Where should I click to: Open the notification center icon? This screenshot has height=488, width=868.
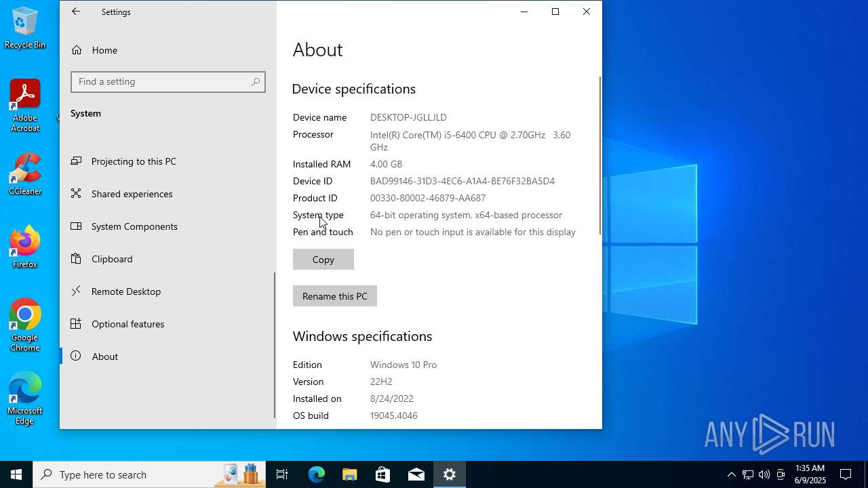(846, 474)
